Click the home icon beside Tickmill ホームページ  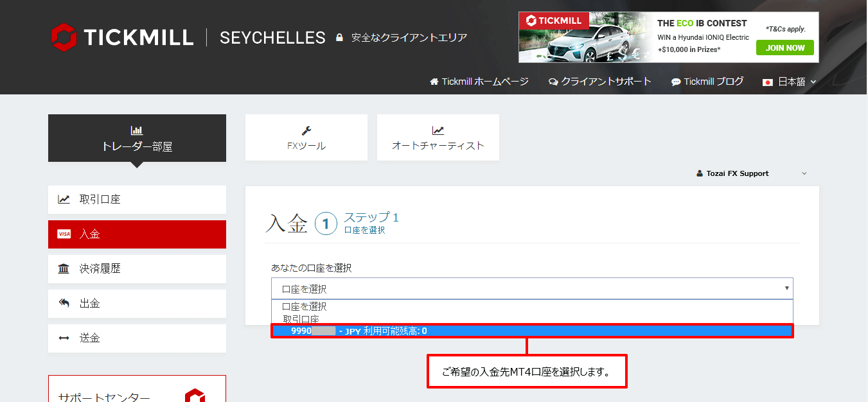click(434, 82)
